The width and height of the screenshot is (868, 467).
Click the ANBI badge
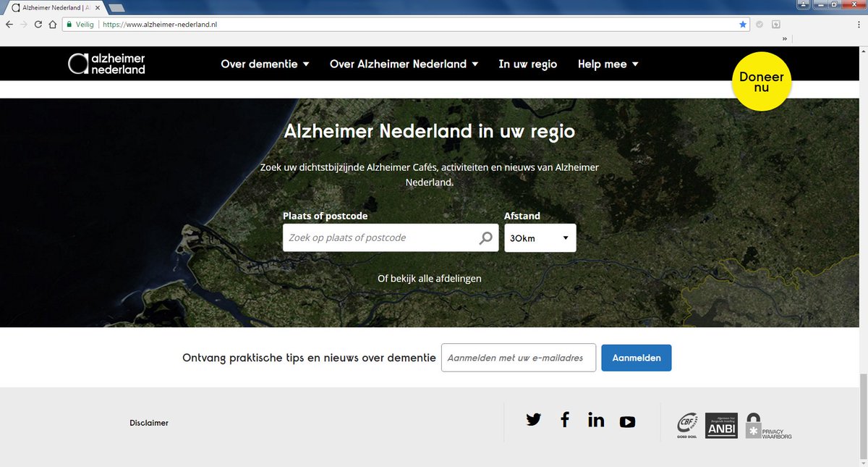(721, 426)
